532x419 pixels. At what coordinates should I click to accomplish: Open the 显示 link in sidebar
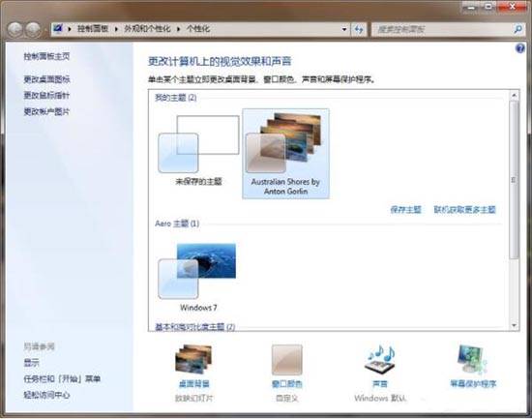point(31,363)
